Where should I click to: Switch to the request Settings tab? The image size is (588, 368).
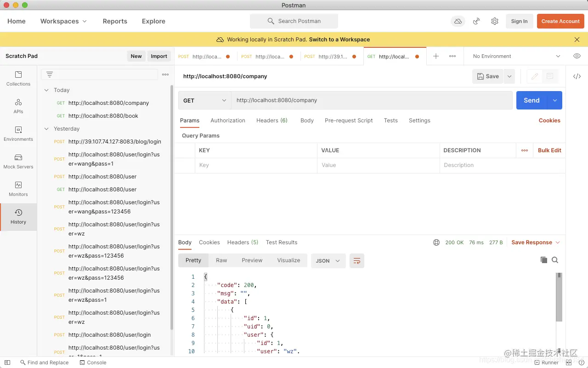[419, 121]
